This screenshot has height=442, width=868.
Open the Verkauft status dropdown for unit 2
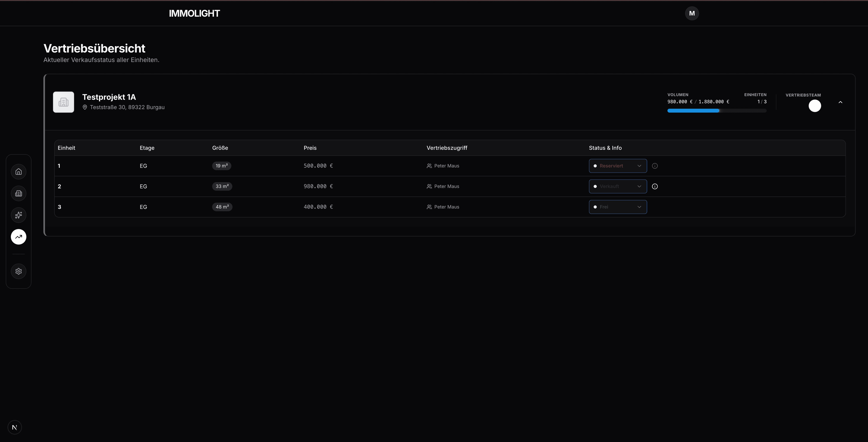coord(618,187)
